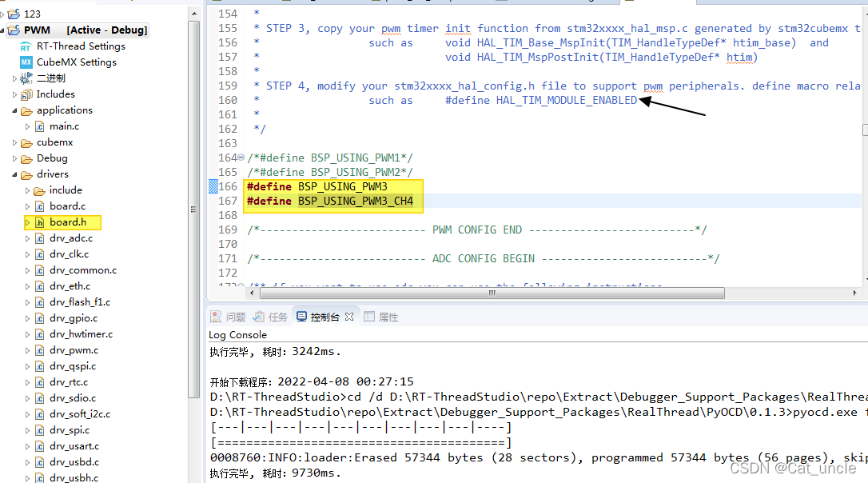
Task: Click the drv_gpio.c file icon
Action: point(39,318)
